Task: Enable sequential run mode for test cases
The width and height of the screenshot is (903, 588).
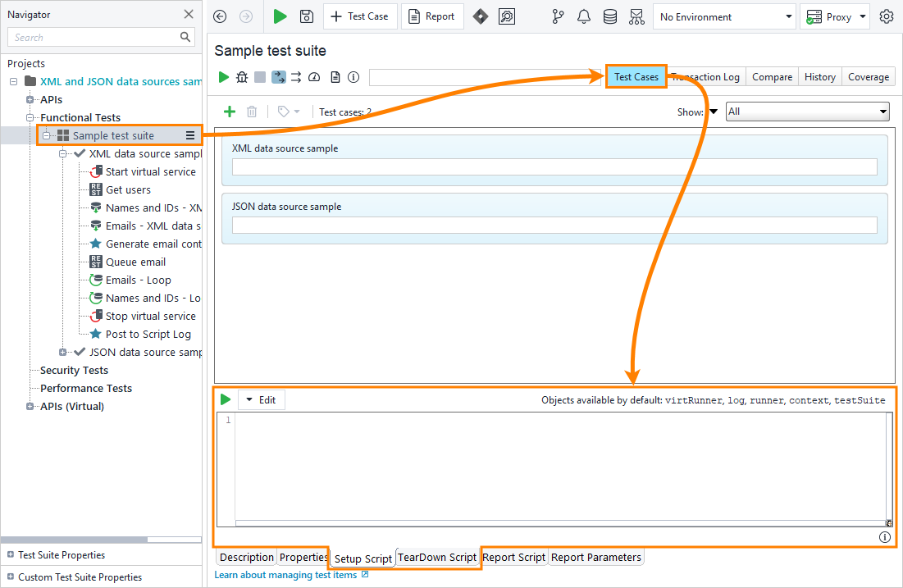Action: coord(278,76)
